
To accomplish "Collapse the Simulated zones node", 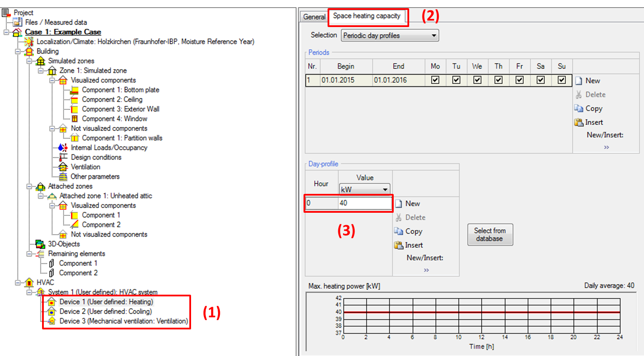I will [29, 61].
